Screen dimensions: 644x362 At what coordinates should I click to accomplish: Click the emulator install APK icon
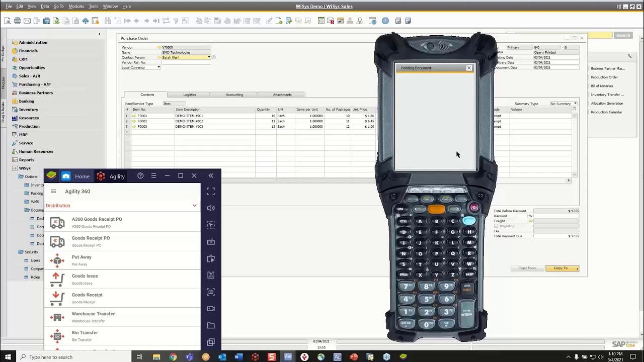[211, 275]
